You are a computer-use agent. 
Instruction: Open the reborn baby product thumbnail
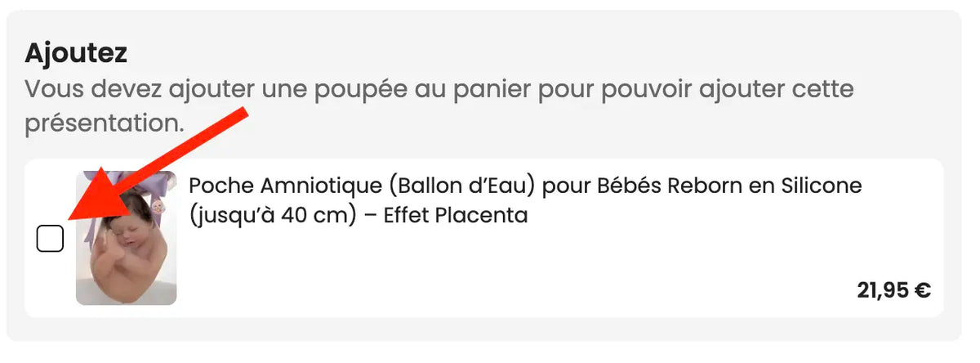[126, 238]
